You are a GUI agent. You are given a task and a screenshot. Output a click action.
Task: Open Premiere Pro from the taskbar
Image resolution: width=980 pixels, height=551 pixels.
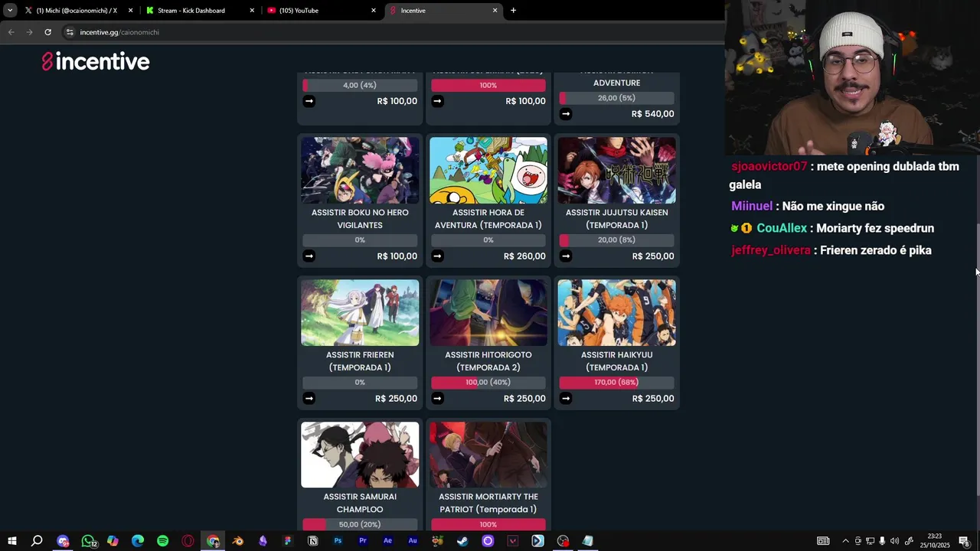click(x=363, y=541)
